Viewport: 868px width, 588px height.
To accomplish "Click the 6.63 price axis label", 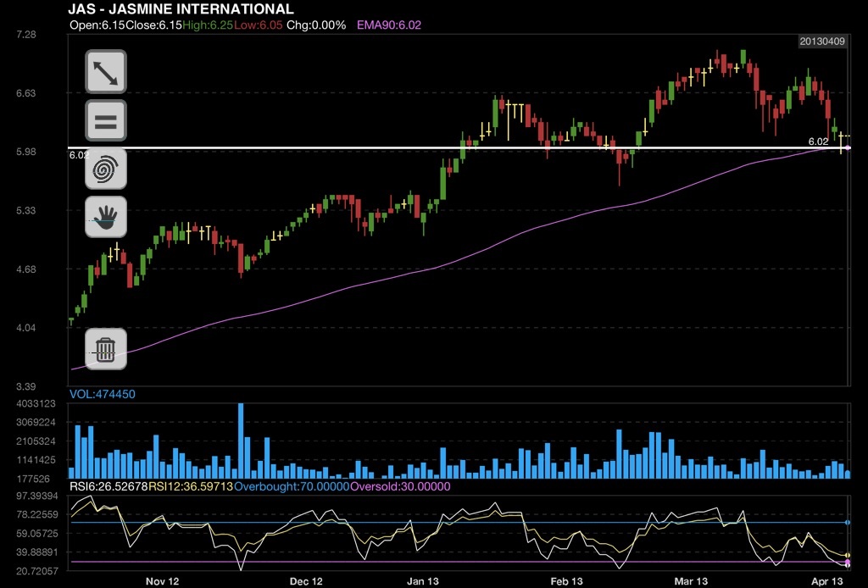I will click(x=26, y=93).
